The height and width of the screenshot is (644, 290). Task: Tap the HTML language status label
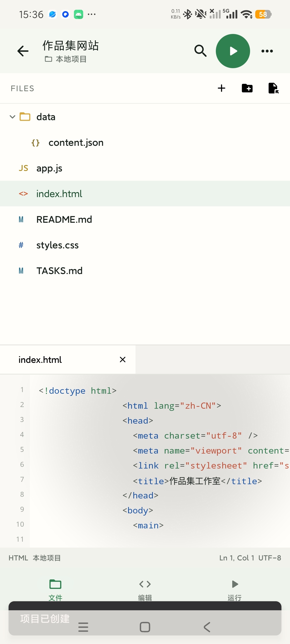click(x=18, y=558)
